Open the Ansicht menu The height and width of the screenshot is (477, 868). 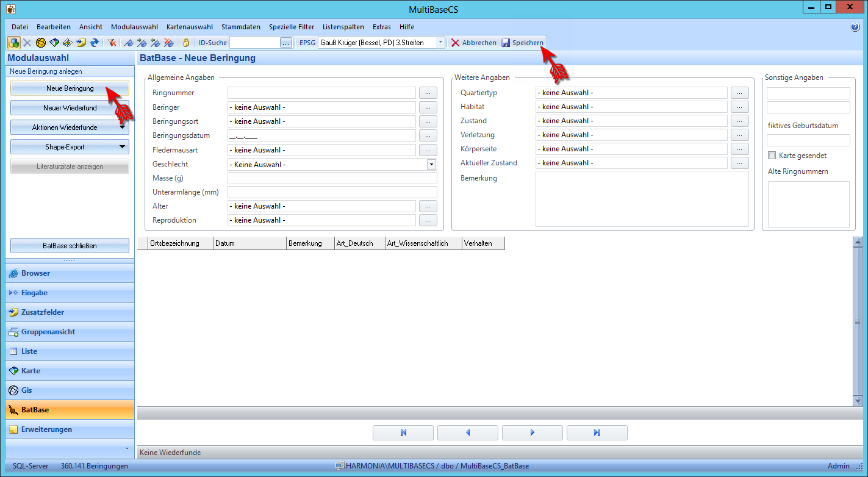point(91,27)
